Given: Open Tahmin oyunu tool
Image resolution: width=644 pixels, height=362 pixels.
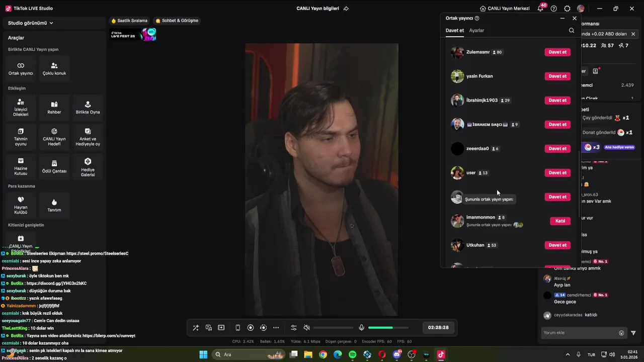Looking at the screenshot, I should click(x=21, y=137).
